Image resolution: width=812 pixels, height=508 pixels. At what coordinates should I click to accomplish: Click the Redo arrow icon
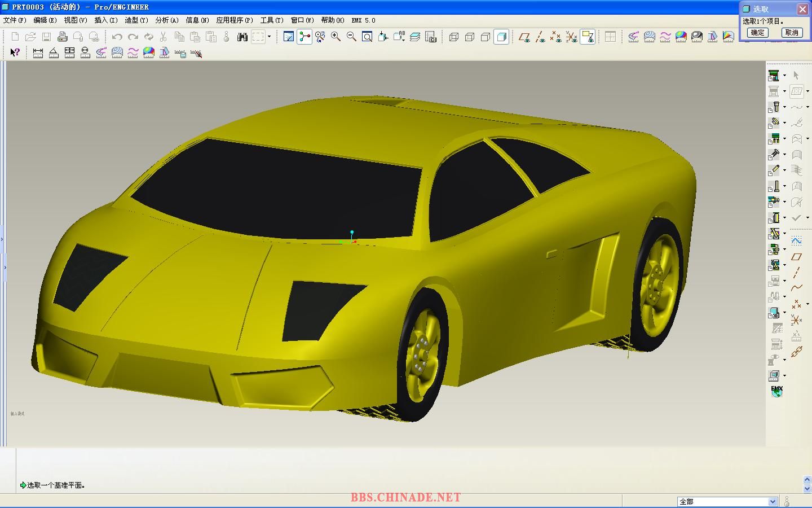pyautogui.click(x=133, y=37)
